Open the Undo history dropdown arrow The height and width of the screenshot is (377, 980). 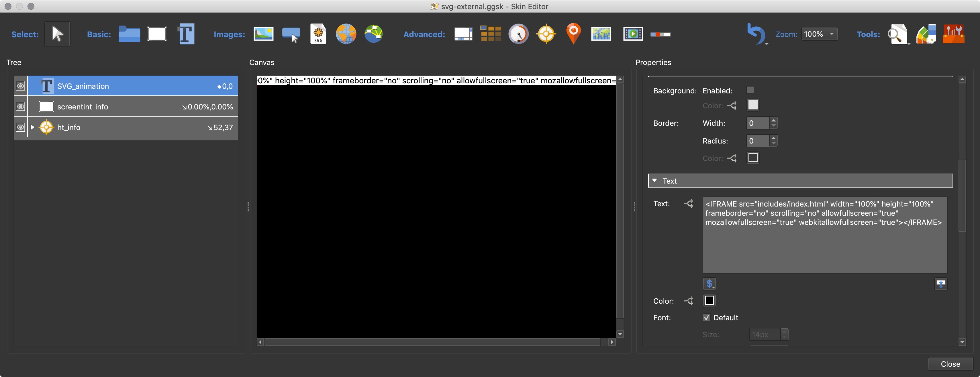tap(767, 44)
